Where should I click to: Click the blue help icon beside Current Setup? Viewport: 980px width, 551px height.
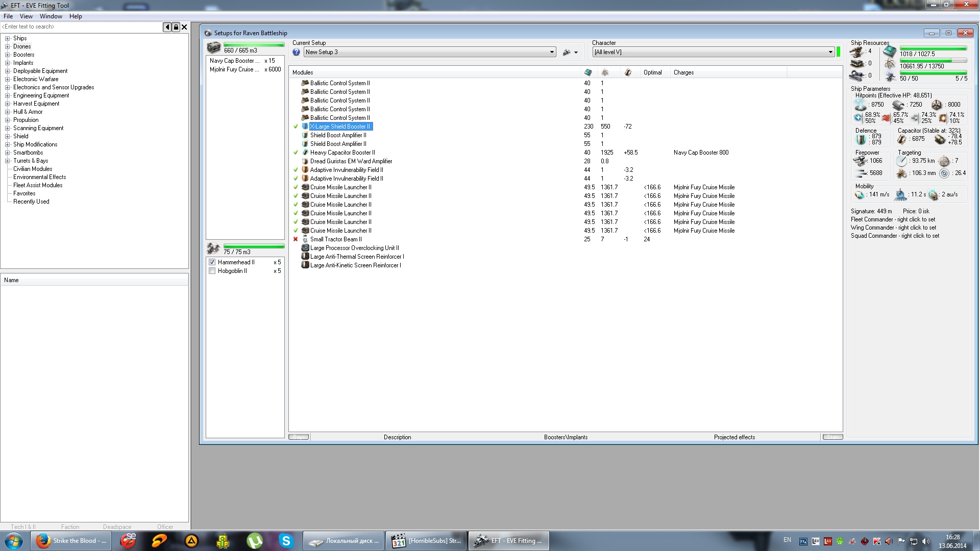coord(296,52)
